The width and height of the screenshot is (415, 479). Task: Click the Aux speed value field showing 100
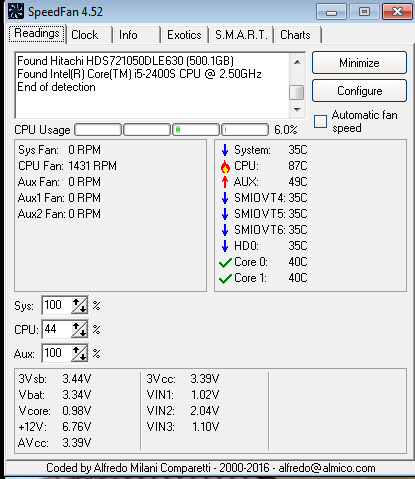(57, 353)
